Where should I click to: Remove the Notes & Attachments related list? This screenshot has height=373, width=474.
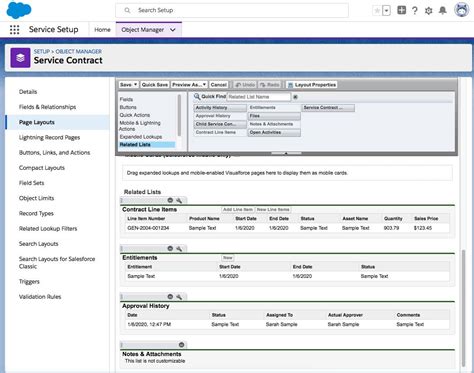coord(181,345)
